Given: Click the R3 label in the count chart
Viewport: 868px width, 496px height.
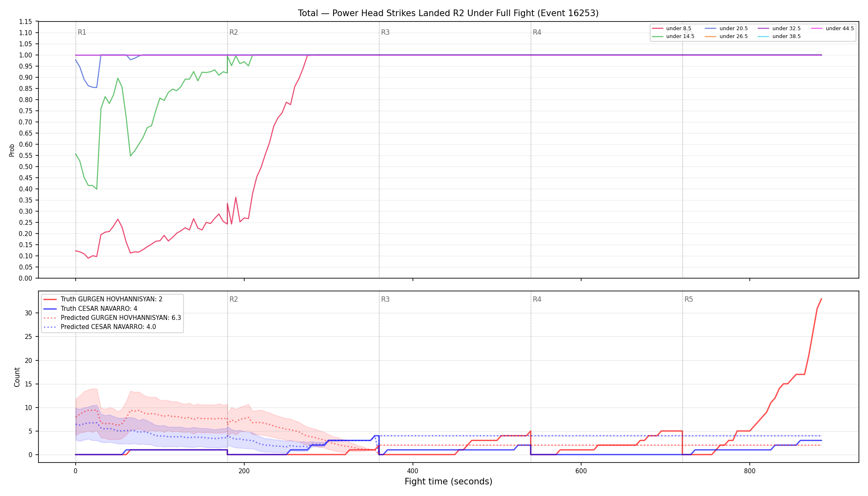Looking at the screenshot, I should click(x=385, y=299).
